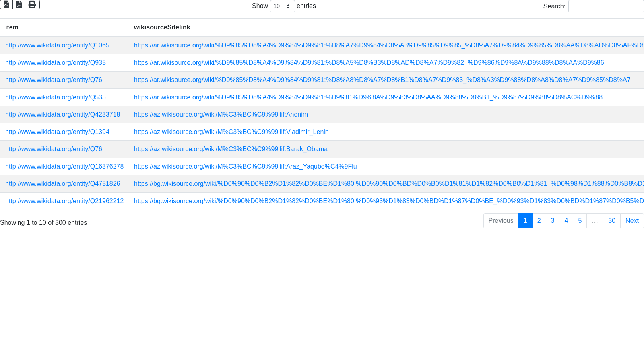This screenshot has height=362, width=644.
Task: Focus the Search input field
Action: click(606, 6)
